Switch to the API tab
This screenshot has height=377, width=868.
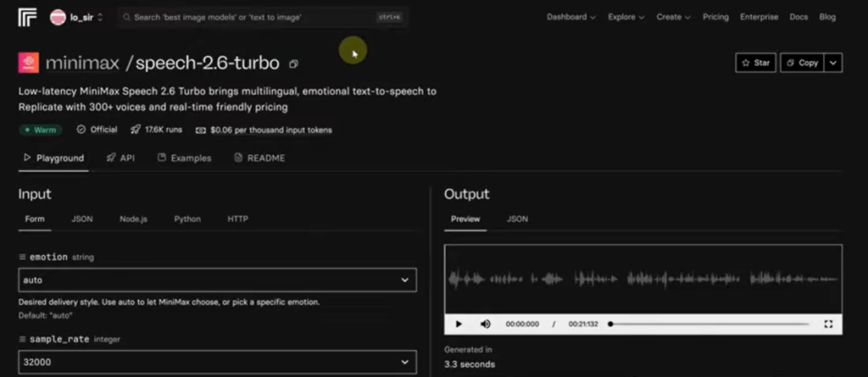click(120, 158)
